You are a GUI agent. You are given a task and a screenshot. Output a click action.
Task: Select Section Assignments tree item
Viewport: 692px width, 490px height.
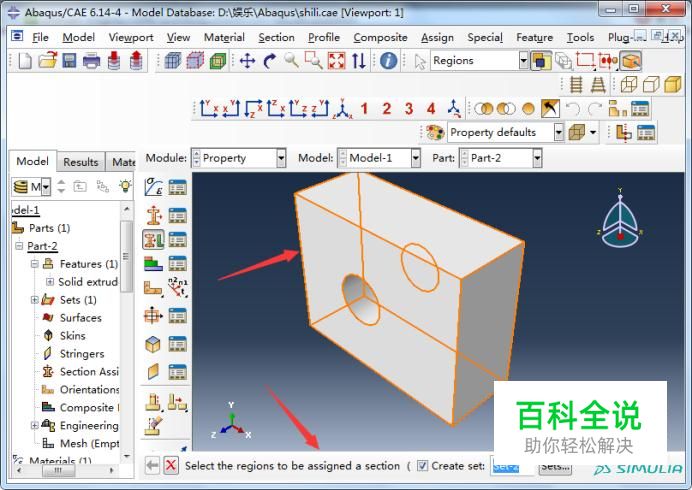tap(89, 372)
